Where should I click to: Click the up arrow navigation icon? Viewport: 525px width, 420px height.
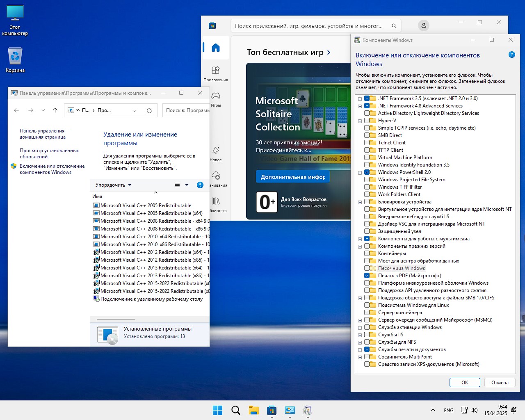(55, 110)
